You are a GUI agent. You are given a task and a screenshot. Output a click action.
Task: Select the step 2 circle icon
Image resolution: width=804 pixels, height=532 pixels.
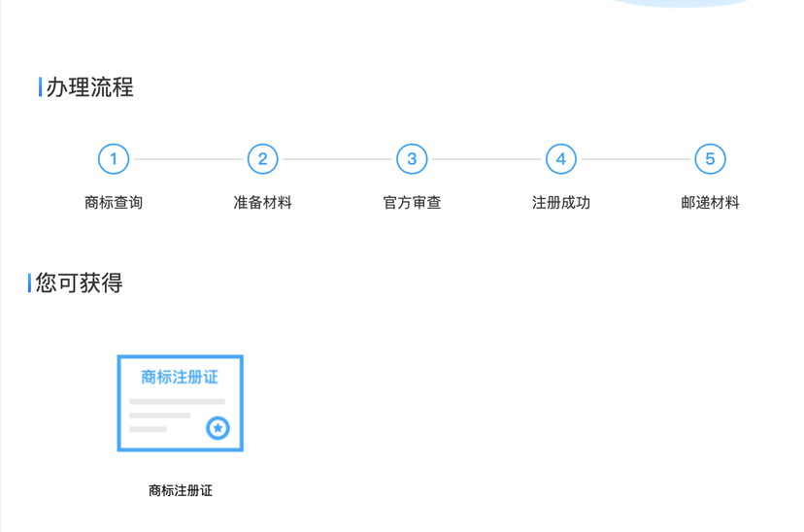(x=262, y=159)
